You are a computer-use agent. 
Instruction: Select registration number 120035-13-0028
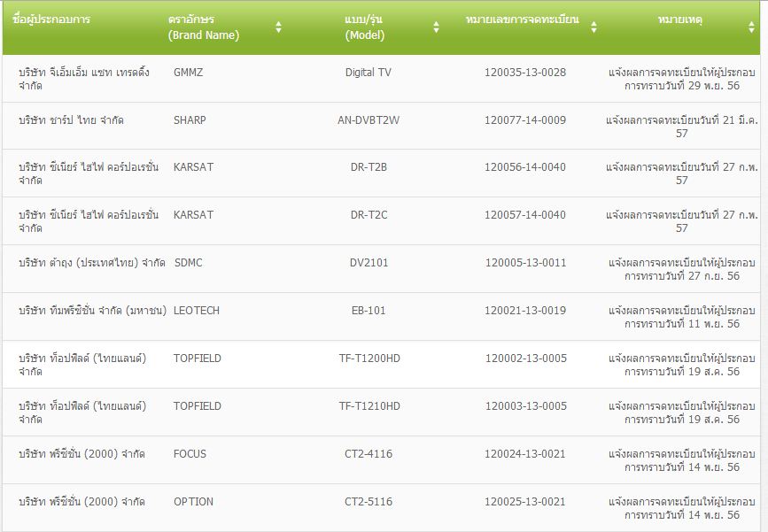click(x=525, y=73)
